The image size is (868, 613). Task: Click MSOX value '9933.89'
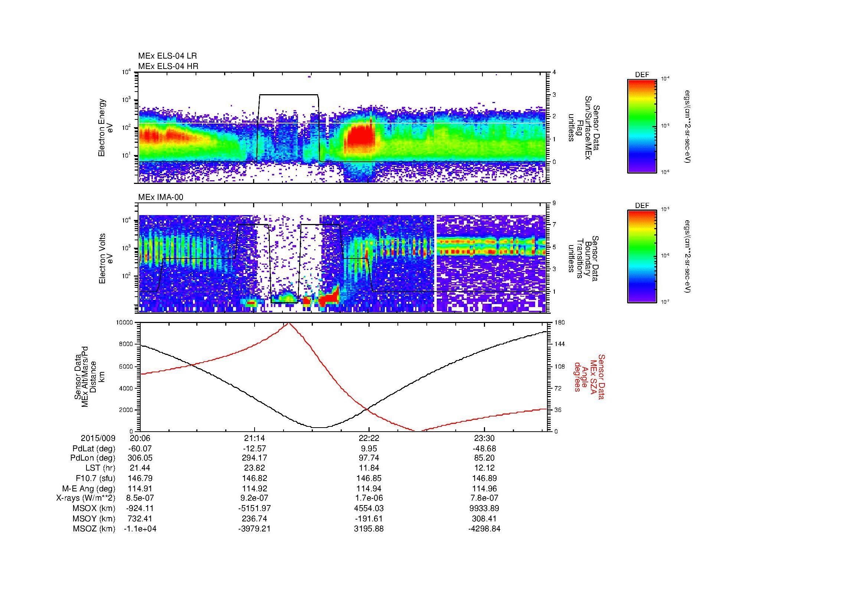484,508
